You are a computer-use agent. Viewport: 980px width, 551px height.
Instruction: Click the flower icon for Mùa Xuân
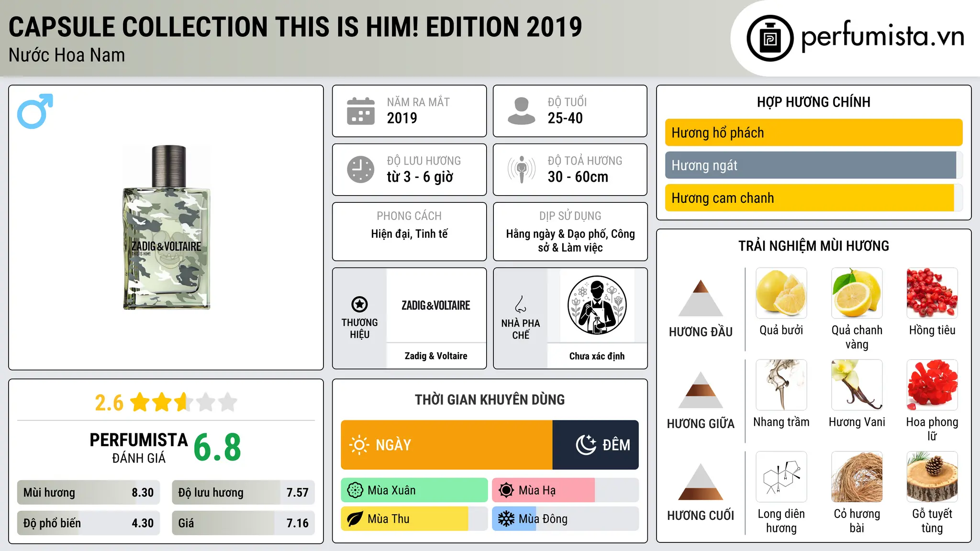355,490
